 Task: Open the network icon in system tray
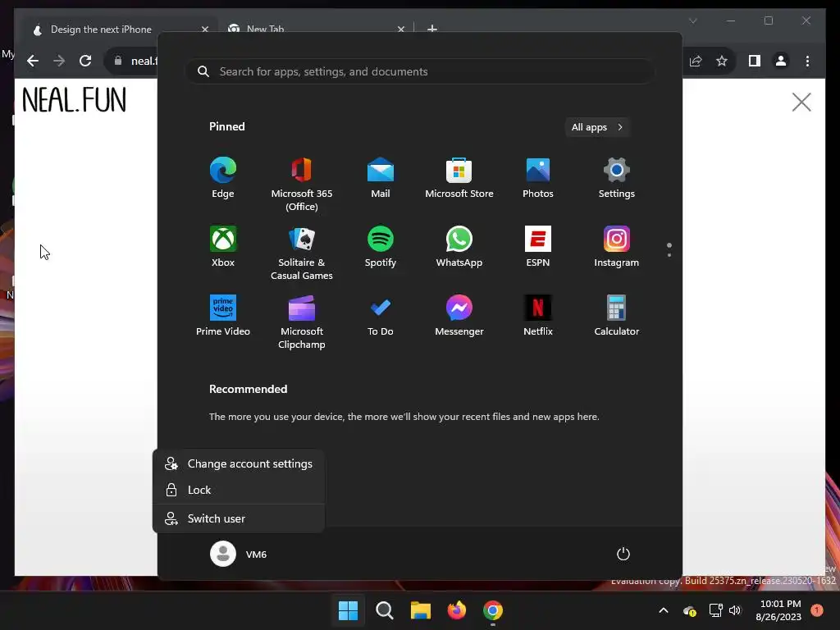click(x=715, y=610)
